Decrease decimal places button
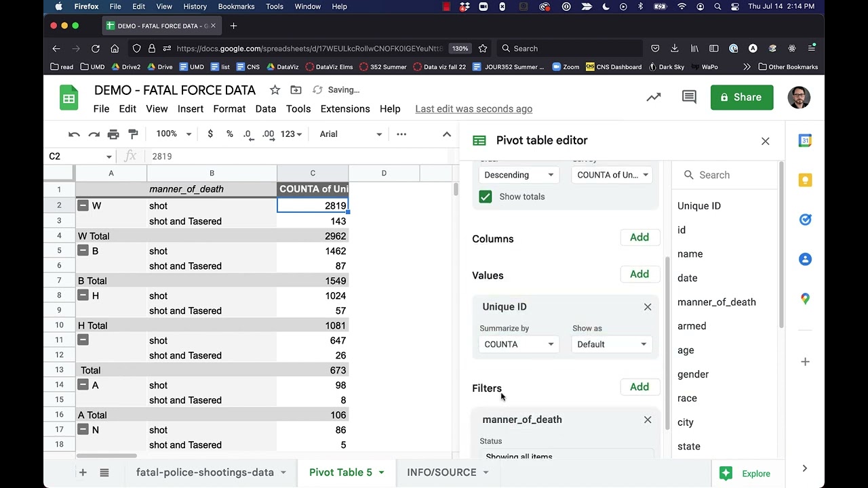This screenshot has height=488, width=868. tap(248, 134)
